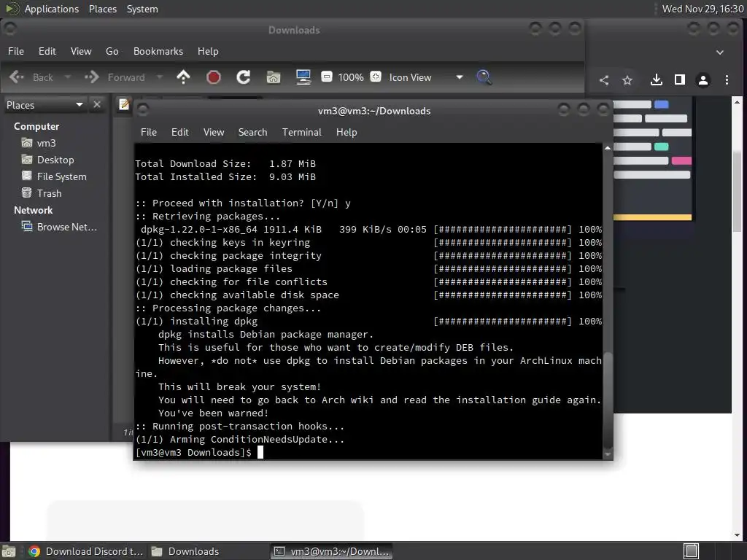Reload the Downloads folder view
Viewport: 747px width, 560px height.
tap(244, 77)
